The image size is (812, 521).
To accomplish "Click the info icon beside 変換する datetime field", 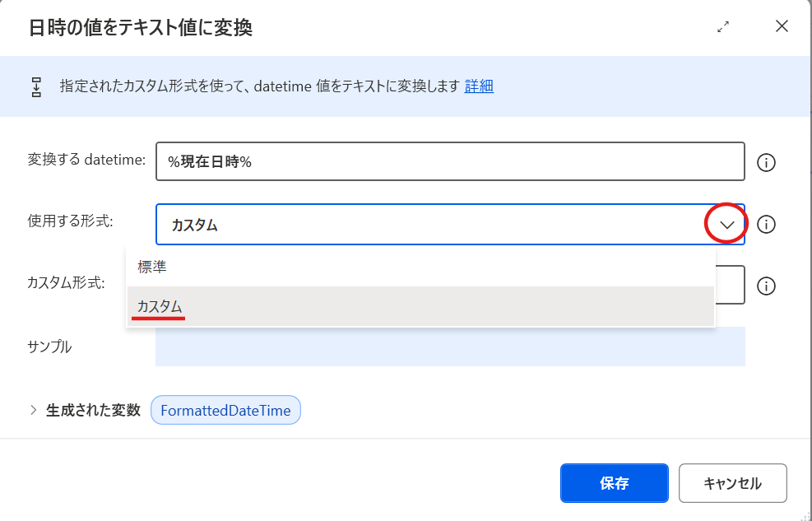I will coord(766,162).
